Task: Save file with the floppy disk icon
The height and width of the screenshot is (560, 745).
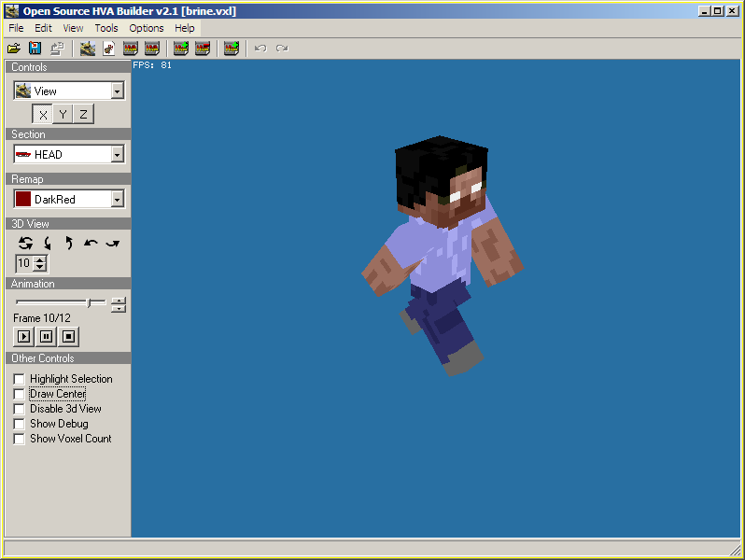Action: (x=35, y=48)
